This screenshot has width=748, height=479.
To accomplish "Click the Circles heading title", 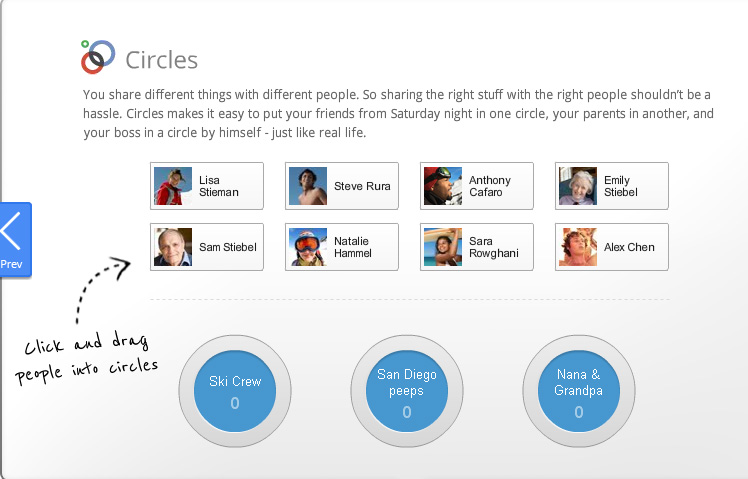I will (x=161, y=60).
